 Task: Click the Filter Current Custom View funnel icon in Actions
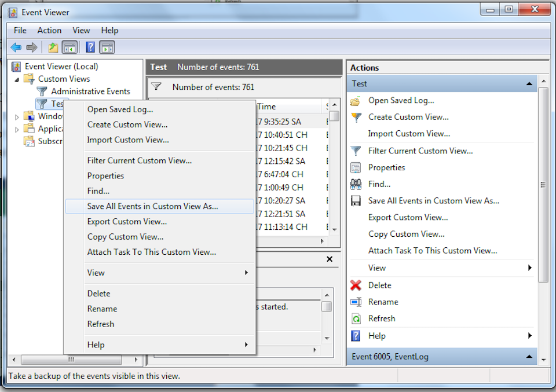tap(356, 151)
